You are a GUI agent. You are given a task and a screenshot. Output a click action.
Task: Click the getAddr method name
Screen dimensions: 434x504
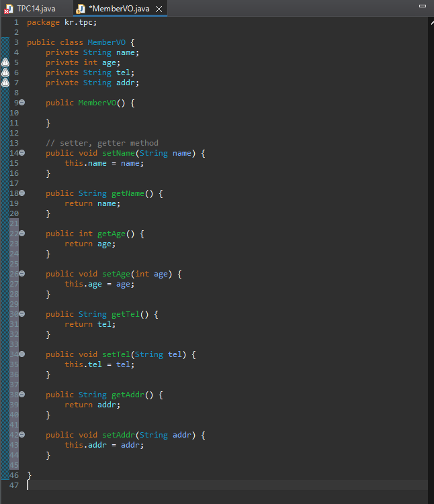tap(128, 395)
